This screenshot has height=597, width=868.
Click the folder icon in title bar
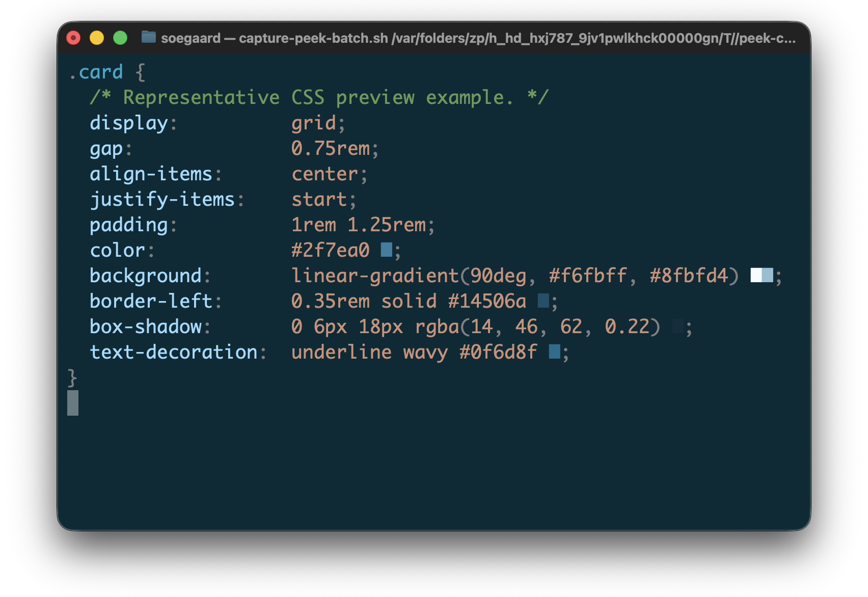pos(148,37)
